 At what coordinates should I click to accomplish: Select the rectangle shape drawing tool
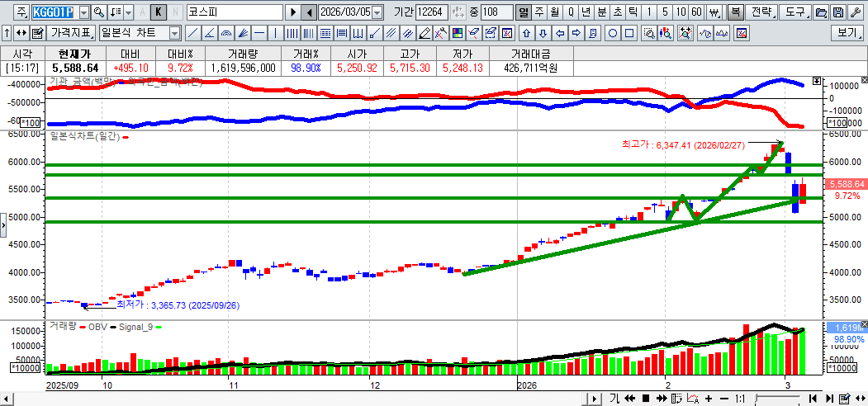(x=630, y=33)
